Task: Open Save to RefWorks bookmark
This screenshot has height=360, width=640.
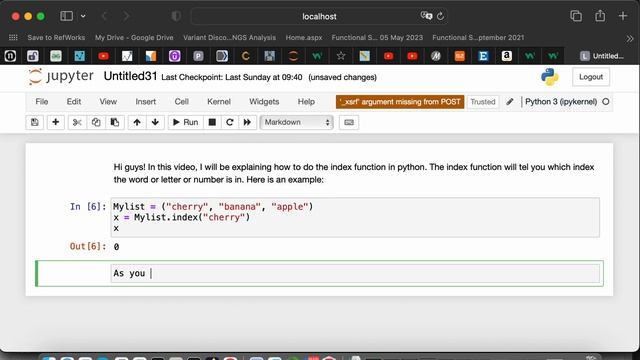Action: click(x=56, y=38)
